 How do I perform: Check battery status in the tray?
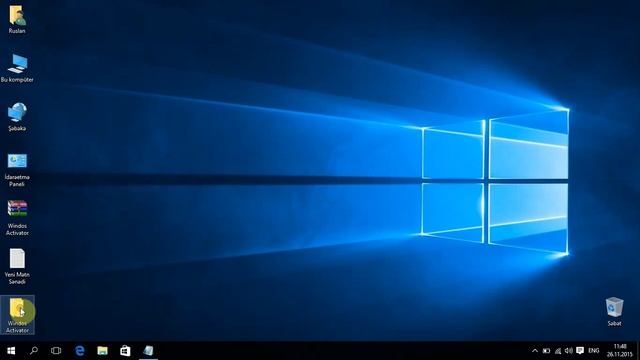coord(546,351)
